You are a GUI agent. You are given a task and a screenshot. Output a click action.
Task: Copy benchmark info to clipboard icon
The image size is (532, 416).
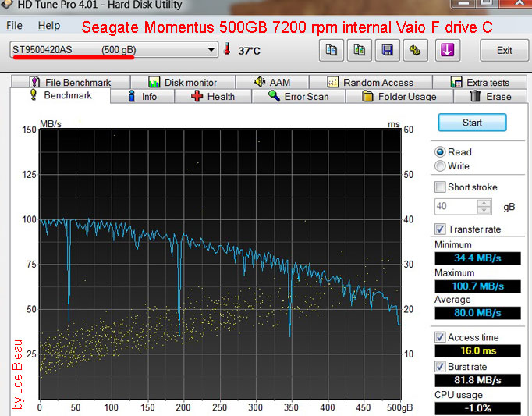(x=332, y=50)
